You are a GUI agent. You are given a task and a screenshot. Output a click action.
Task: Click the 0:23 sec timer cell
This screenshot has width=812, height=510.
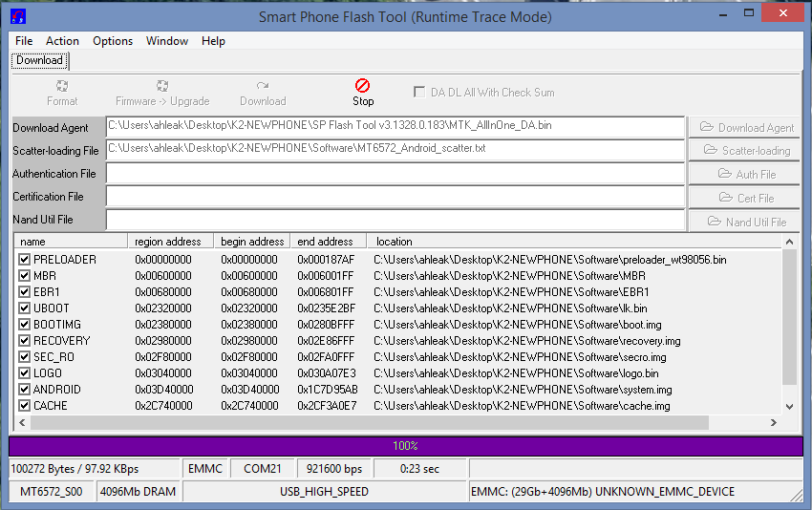(419, 469)
